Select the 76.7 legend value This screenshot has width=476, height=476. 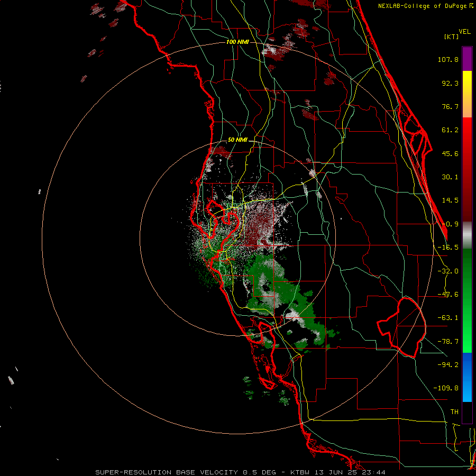point(450,106)
